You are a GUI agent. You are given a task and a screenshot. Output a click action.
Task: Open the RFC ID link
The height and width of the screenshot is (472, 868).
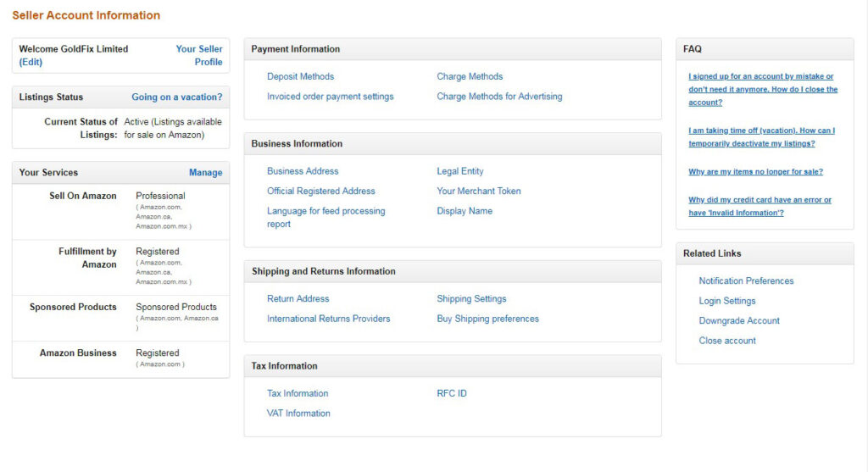click(452, 393)
